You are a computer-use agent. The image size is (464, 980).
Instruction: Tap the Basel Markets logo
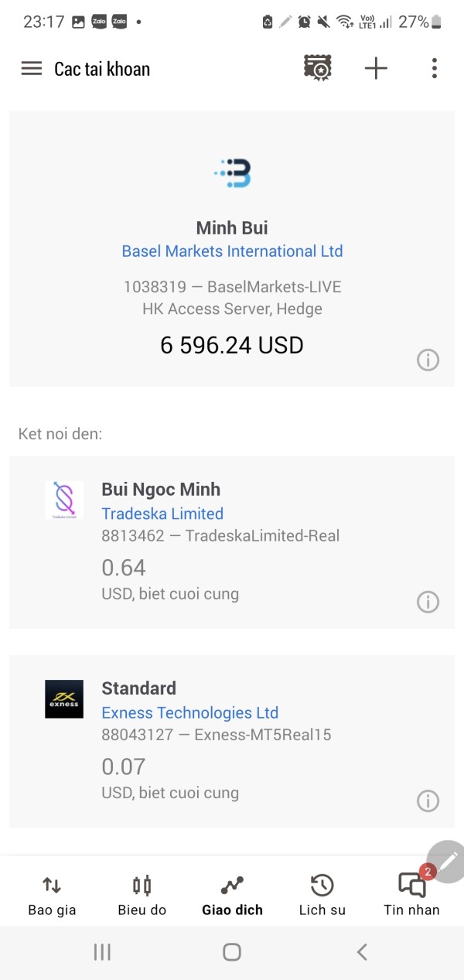coord(232,173)
